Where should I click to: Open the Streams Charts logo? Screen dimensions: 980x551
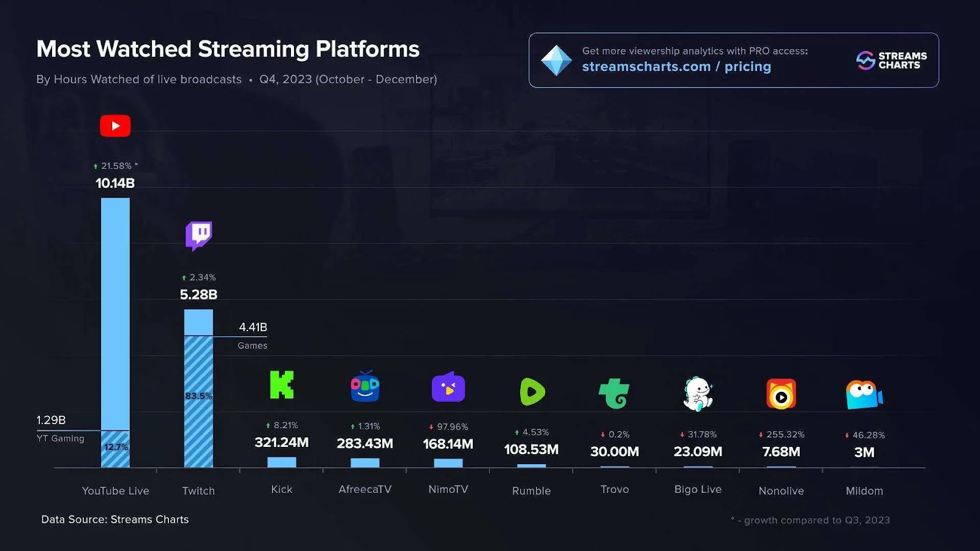[x=891, y=61]
